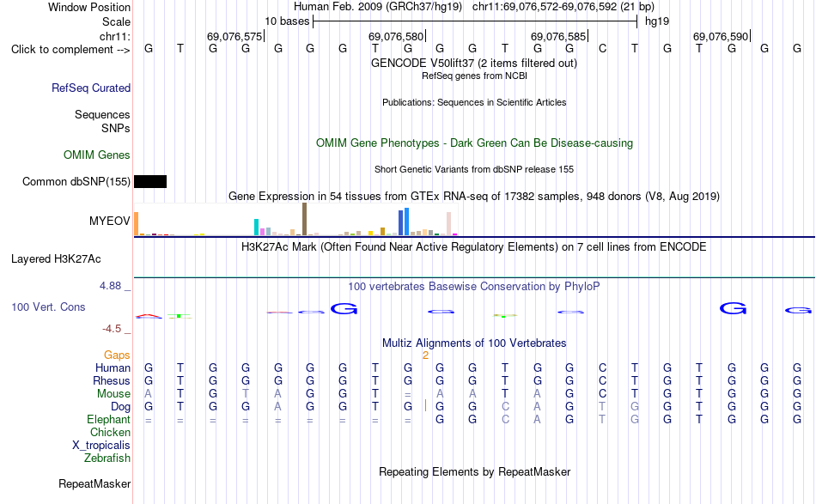Viewport: 816px width, 504px height.
Task: Click the 4.88 conservation upper limit
Action: coord(110,286)
